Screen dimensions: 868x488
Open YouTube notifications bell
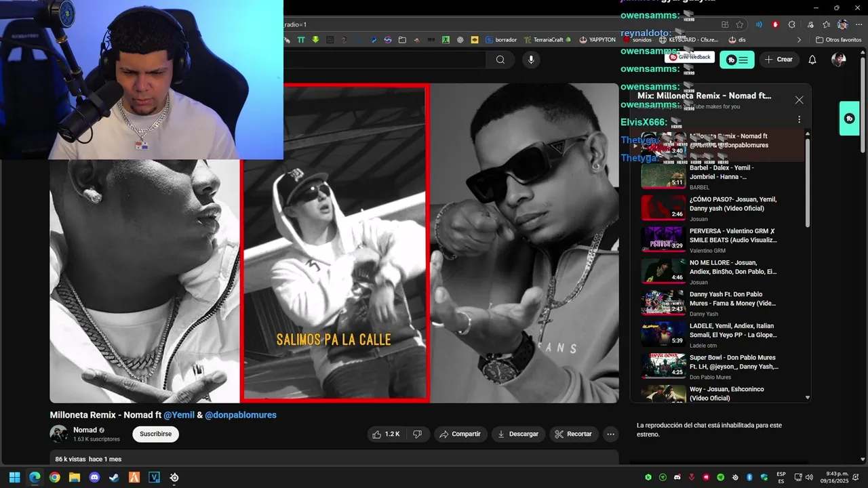(x=812, y=60)
